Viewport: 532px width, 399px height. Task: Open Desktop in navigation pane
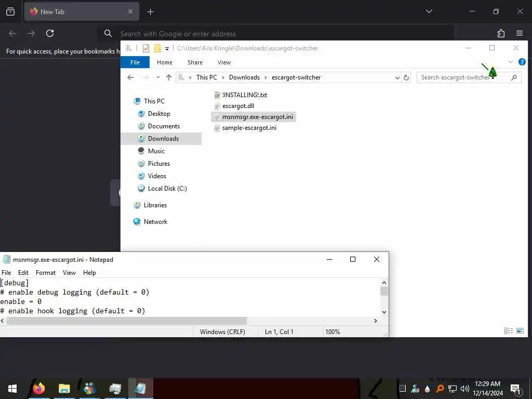click(159, 114)
